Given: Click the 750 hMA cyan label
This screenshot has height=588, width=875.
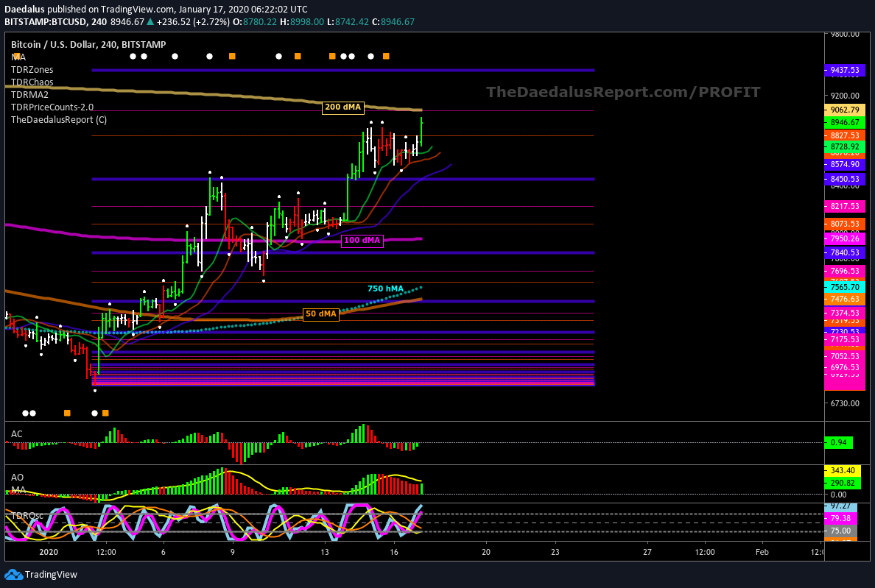Looking at the screenshot, I should (x=385, y=288).
